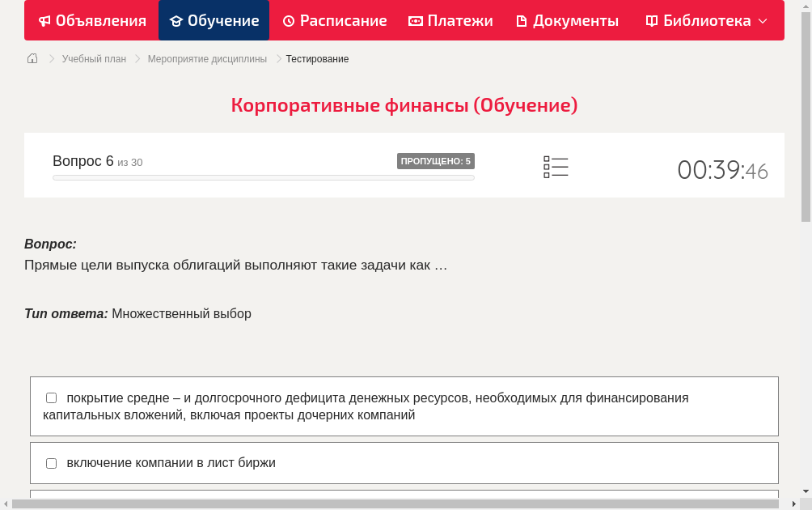Viewport: 812px width, 510px height.
Task: Select the clock icon beside Расписание
Action: click(289, 20)
